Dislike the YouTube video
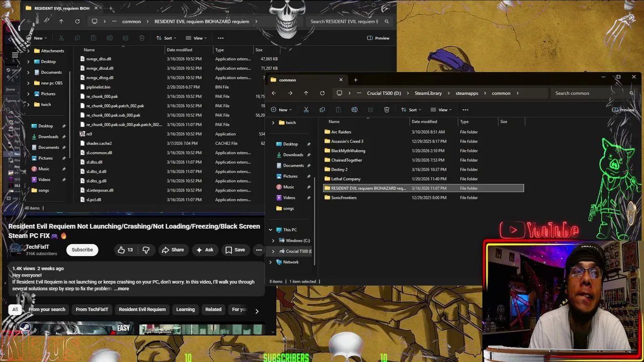The width and height of the screenshot is (644, 362). click(x=146, y=250)
